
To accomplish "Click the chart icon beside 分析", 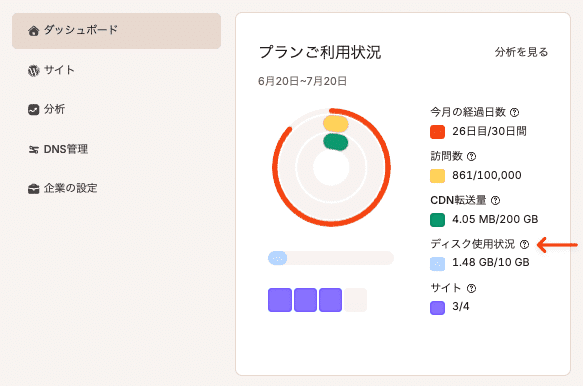I will coord(33,110).
